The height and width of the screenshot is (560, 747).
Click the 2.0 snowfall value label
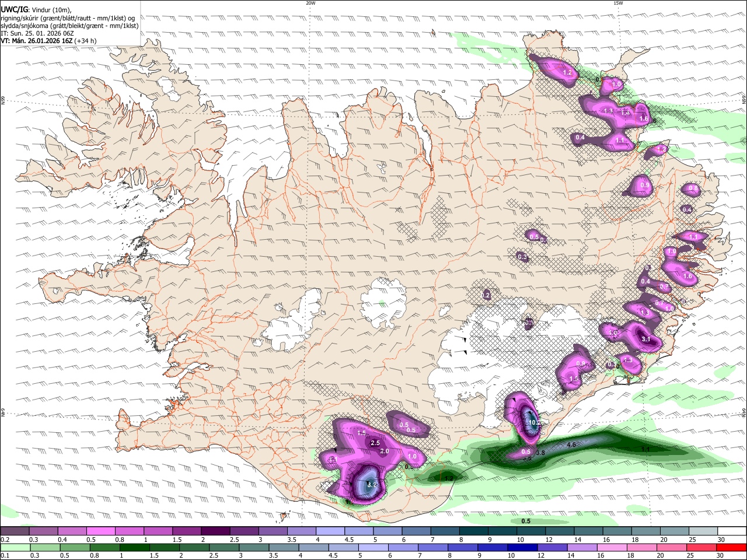[x=385, y=452]
